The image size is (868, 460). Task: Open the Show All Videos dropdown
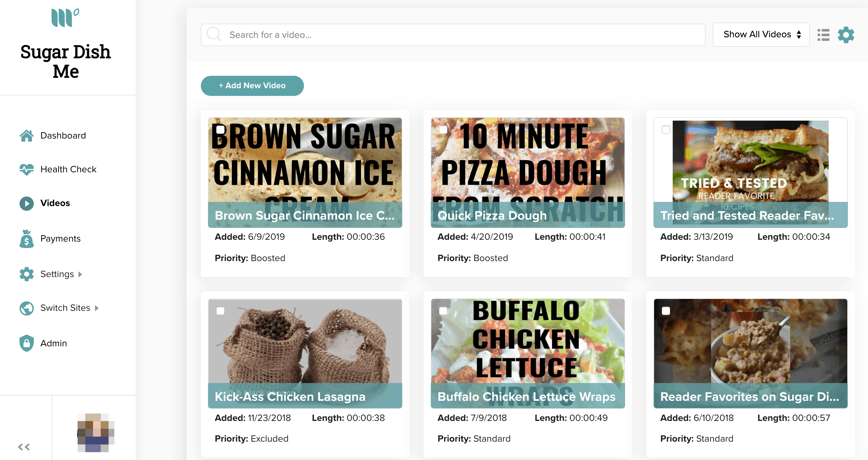tap(761, 34)
